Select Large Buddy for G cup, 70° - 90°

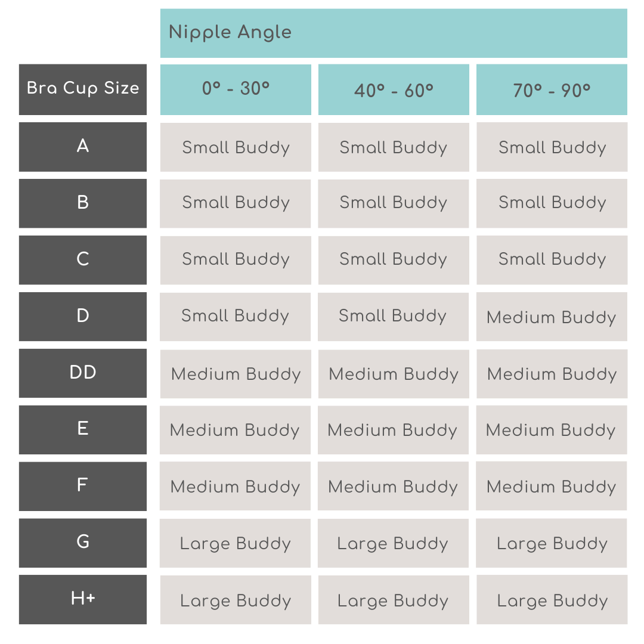(552, 543)
